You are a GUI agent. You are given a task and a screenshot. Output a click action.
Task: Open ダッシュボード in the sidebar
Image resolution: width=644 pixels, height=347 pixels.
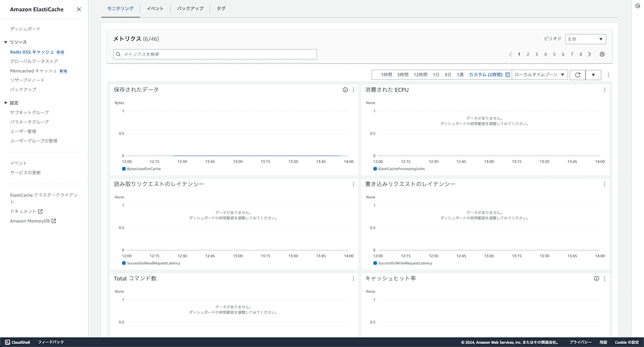click(25, 29)
